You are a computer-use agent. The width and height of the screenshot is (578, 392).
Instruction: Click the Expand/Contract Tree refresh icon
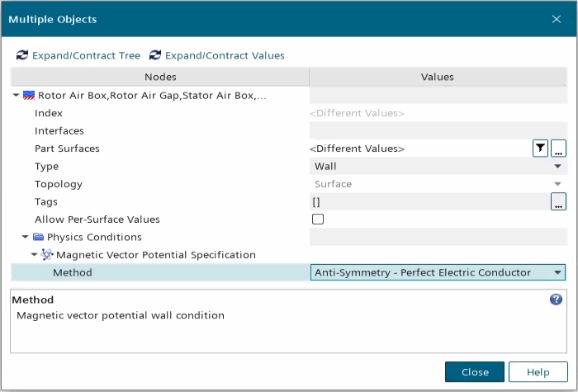coord(22,55)
